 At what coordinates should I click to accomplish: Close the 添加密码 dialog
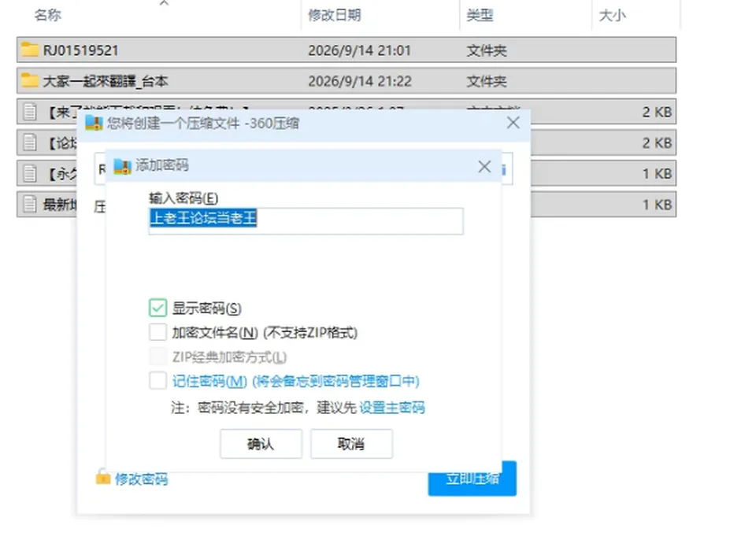click(484, 167)
